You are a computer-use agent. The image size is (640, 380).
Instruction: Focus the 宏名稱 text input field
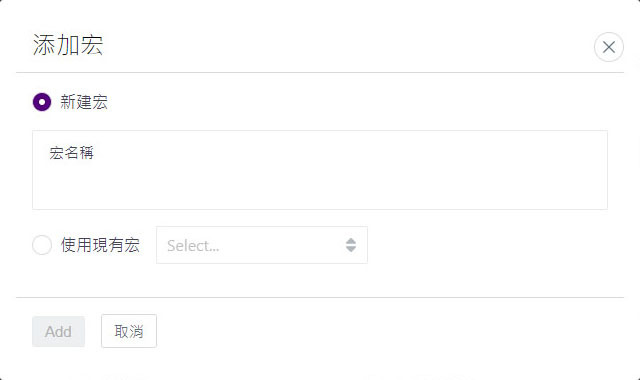[x=320, y=170]
